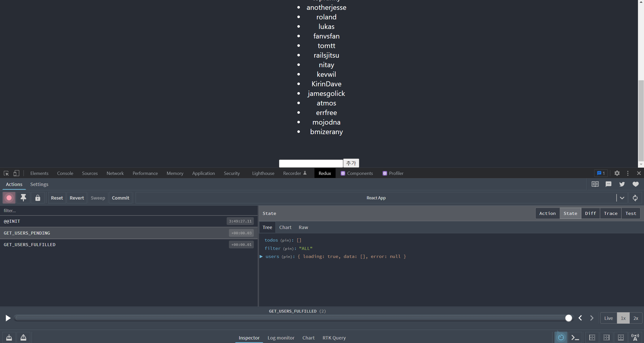The image size is (644, 343).
Task: Go to previous action with left chevron
Action: pos(580,318)
